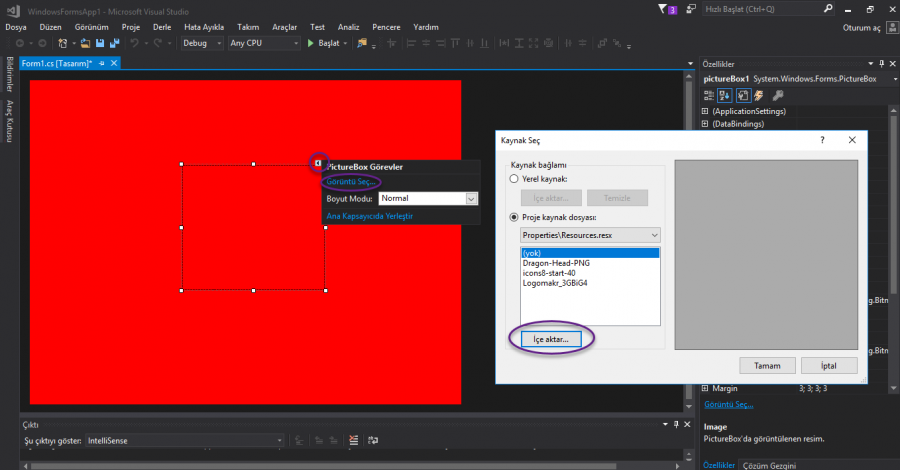Viewport: 900px width, 470px height.
Task: Open the Pencere menu
Action: click(386, 27)
